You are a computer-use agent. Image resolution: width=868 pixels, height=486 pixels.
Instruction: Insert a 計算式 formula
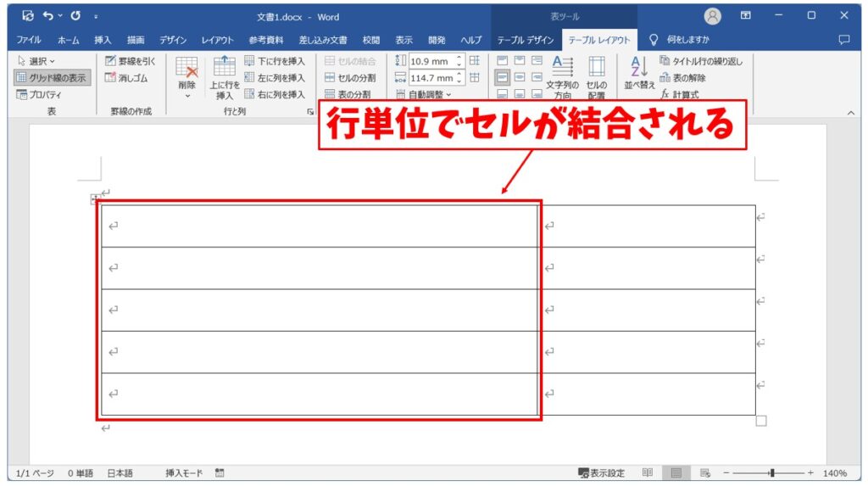click(679, 95)
